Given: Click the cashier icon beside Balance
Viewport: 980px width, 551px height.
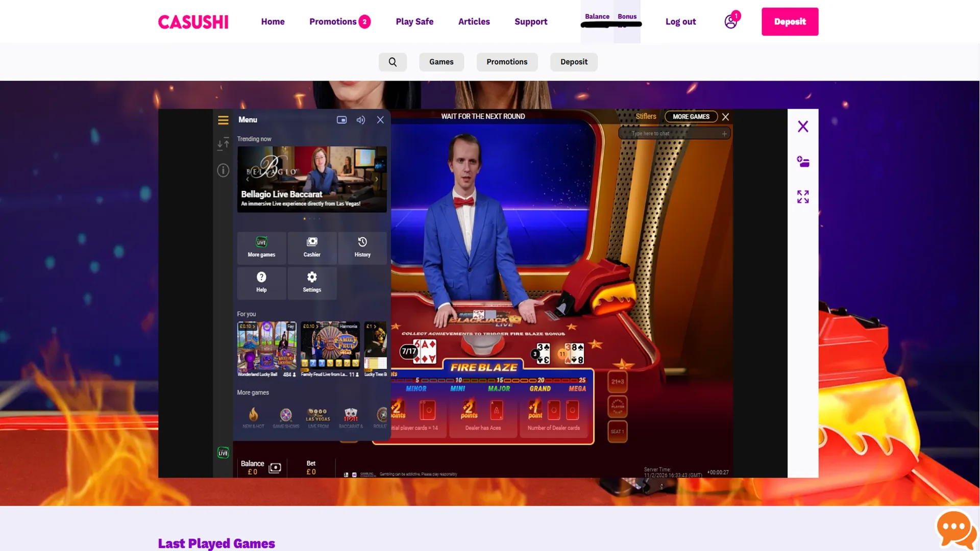Looking at the screenshot, I should 275,468.
